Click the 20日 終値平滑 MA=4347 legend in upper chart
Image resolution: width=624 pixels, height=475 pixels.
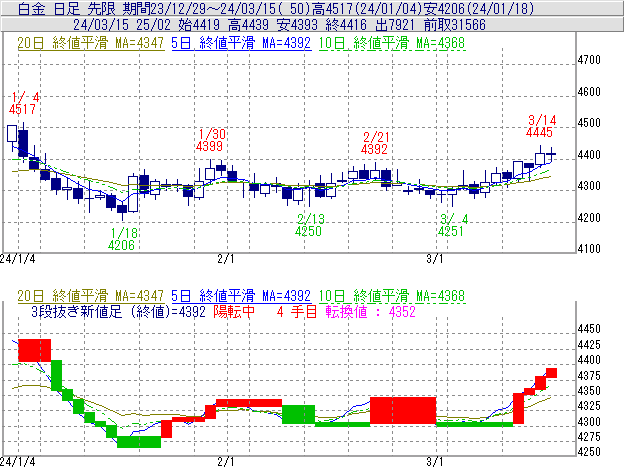(90, 43)
